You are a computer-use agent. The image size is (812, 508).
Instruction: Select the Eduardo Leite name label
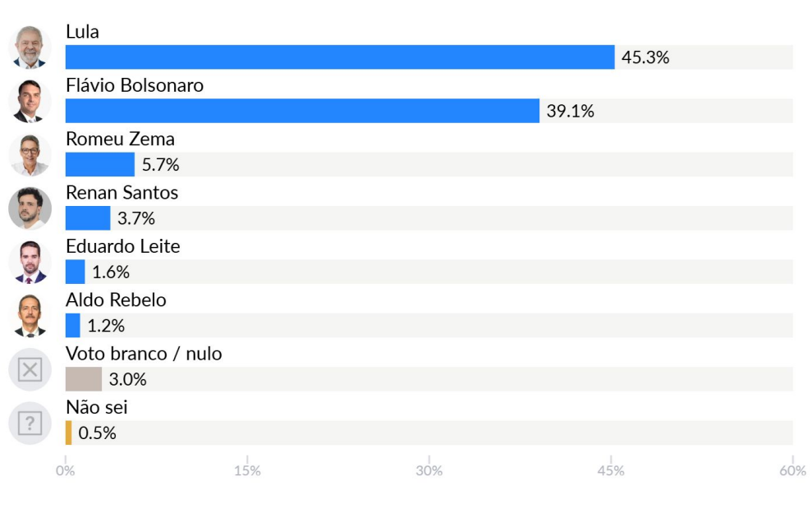122,246
